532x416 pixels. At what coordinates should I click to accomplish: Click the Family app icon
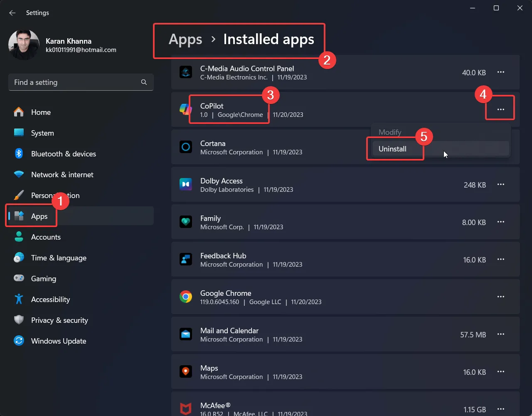186,222
